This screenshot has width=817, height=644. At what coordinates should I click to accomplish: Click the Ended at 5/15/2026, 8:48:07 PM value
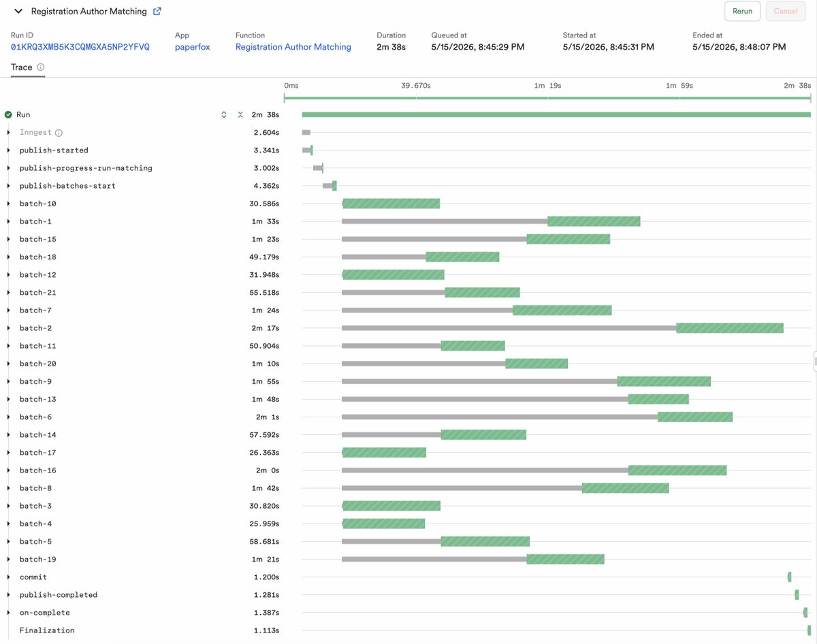tap(739, 47)
